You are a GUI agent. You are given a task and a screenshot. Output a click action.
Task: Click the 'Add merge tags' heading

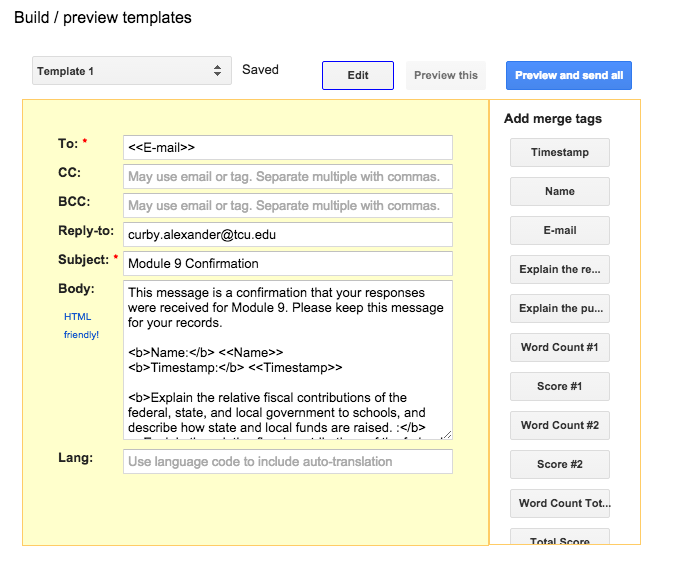click(553, 118)
